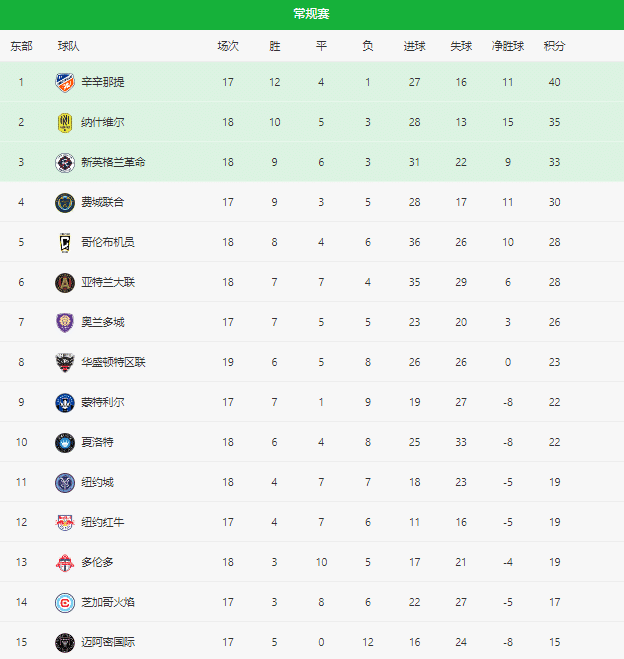Click the 多伦多 red team logo
Image resolution: width=624 pixels, height=659 pixels.
click(x=65, y=562)
